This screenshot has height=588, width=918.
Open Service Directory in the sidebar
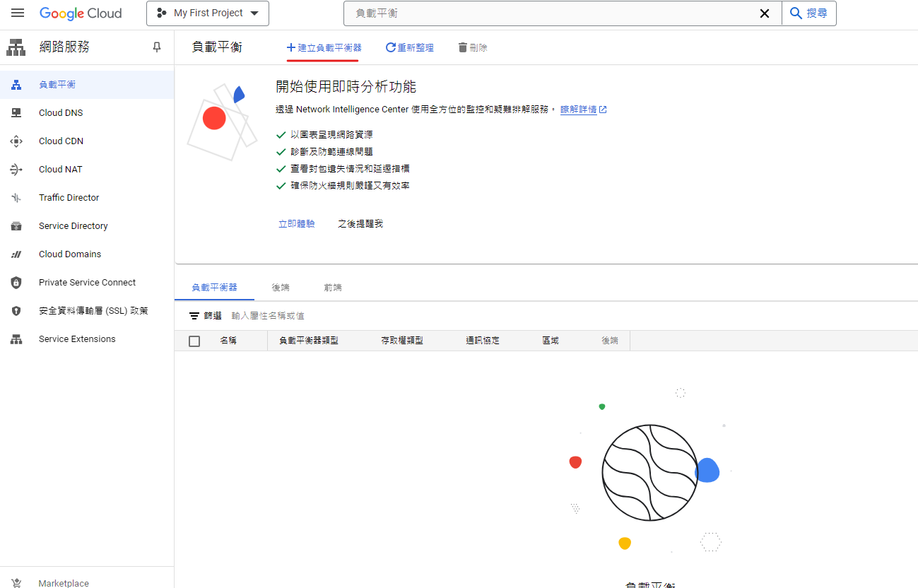pyautogui.click(x=73, y=226)
